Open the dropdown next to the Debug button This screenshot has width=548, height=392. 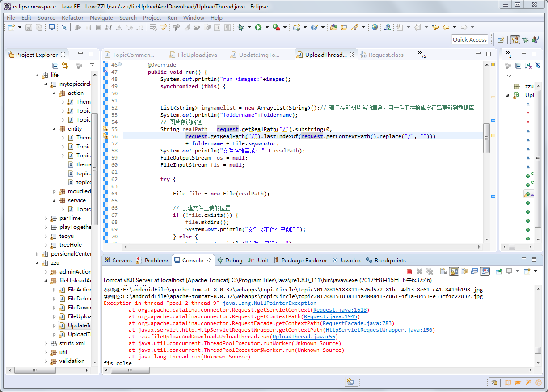click(249, 27)
